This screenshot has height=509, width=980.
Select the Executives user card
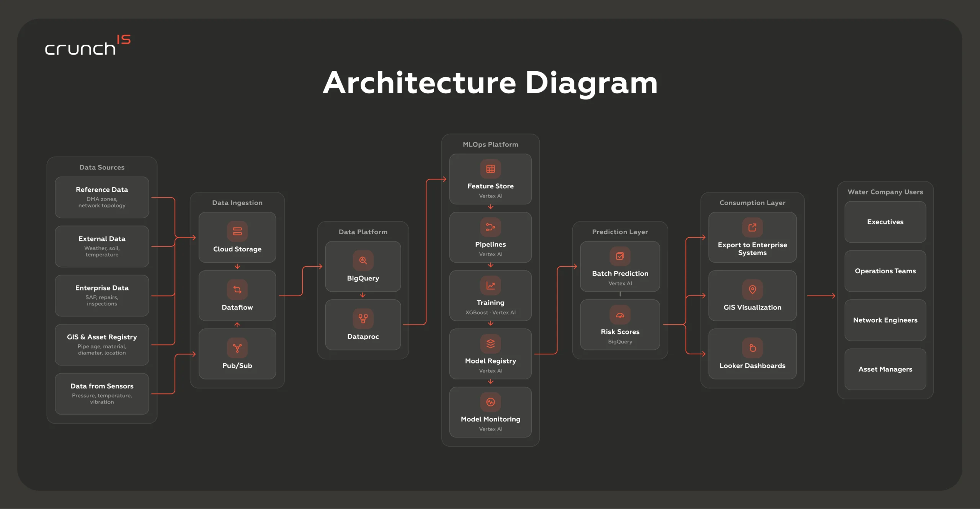click(x=885, y=222)
